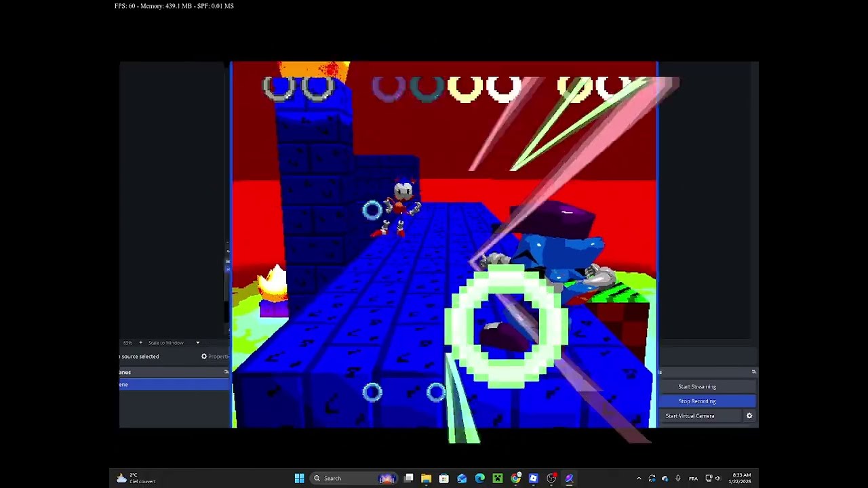
Task: Show hidden system tray icons chevron
Action: tap(639, 479)
